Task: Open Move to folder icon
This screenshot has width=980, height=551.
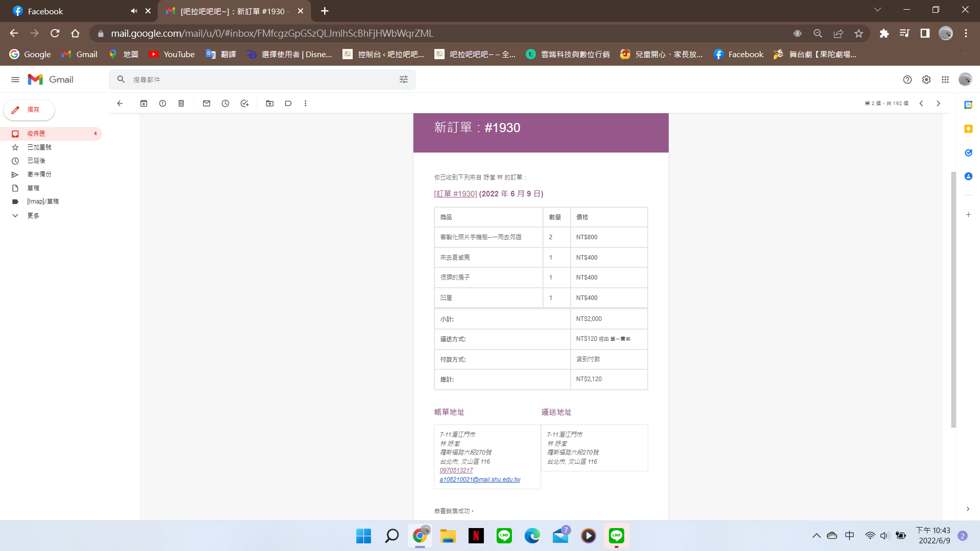Action: click(x=270, y=104)
